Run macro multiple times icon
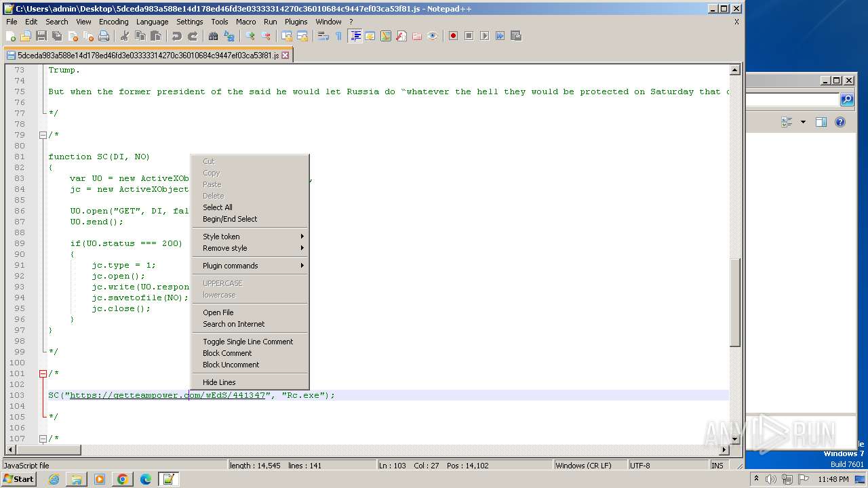868x488 pixels. [x=500, y=36]
